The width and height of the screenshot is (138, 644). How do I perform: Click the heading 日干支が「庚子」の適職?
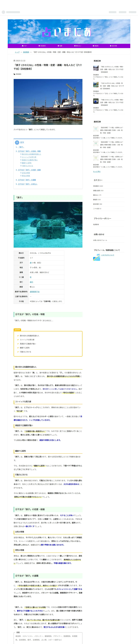27,576
